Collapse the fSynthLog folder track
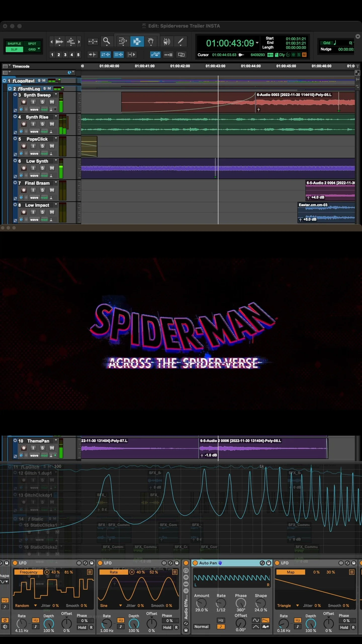362x644 pixels. (10, 89)
